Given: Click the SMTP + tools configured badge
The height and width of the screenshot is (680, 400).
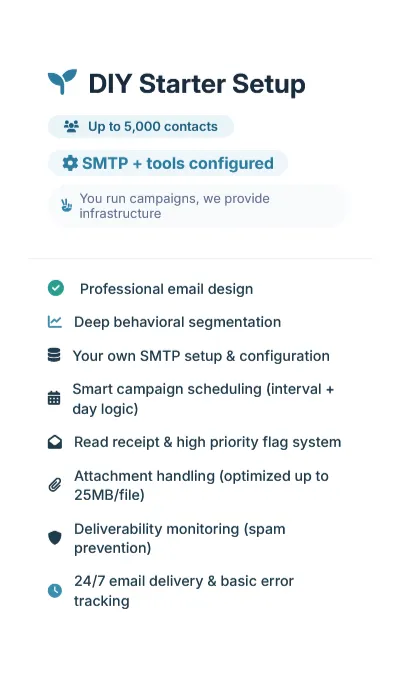Looking at the screenshot, I should click(168, 163).
